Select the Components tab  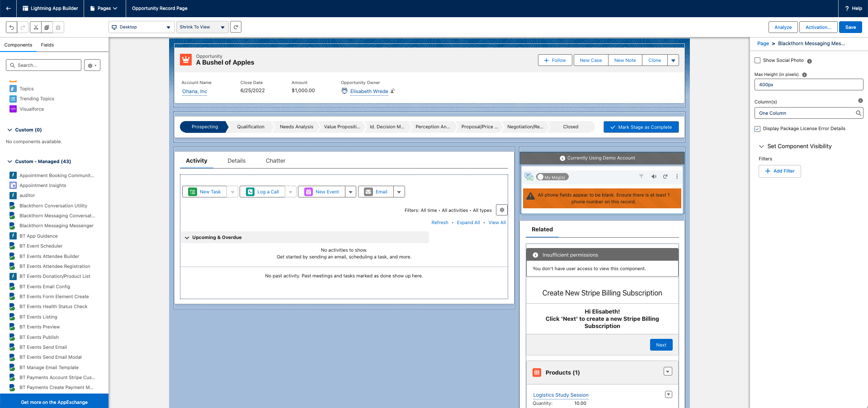[x=18, y=45]
